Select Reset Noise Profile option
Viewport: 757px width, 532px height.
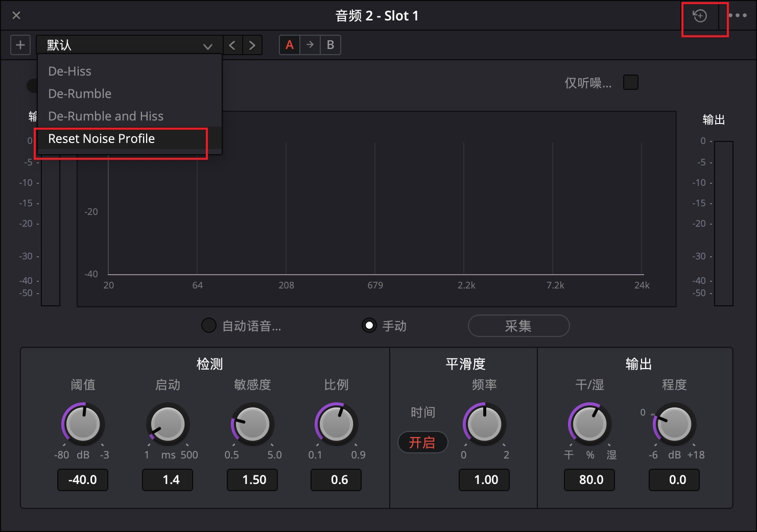[x=102, y=139]
